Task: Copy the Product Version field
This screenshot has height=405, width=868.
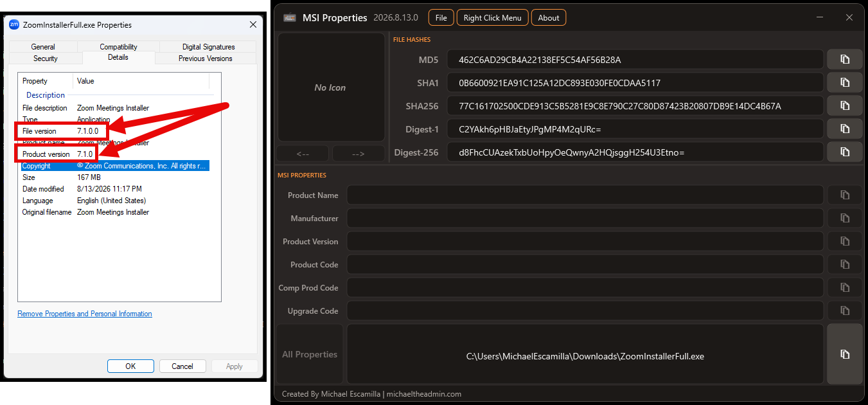Action: point(844,241)
